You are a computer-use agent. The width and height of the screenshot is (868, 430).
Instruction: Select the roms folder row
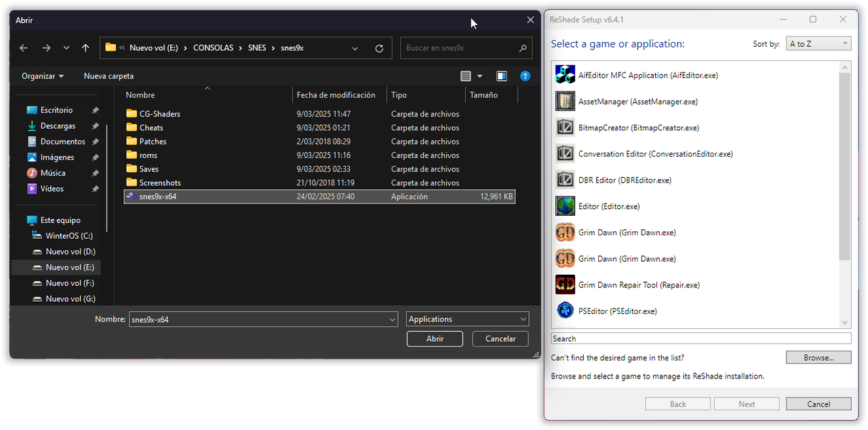[x=320, y=155]
